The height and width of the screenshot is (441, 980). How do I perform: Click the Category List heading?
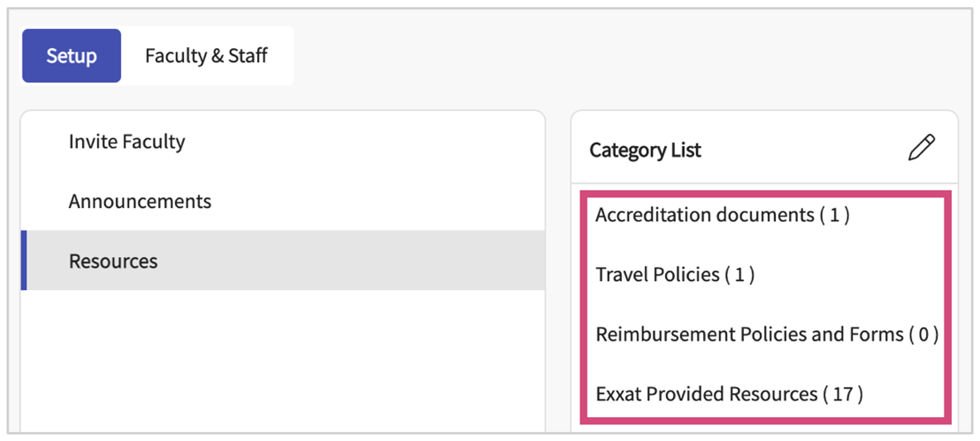pos(645,150)
